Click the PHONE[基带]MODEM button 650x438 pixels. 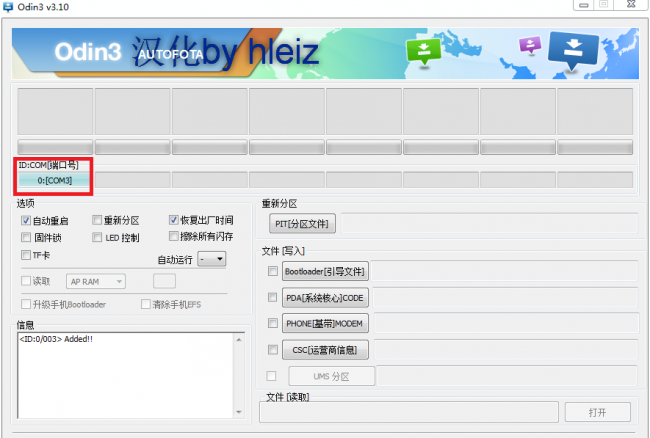(x=325, y=323)
